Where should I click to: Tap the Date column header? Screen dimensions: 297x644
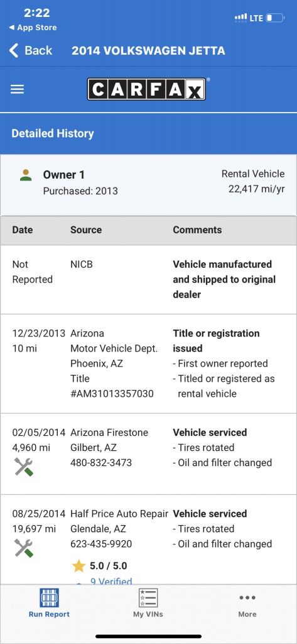(23, 230)
